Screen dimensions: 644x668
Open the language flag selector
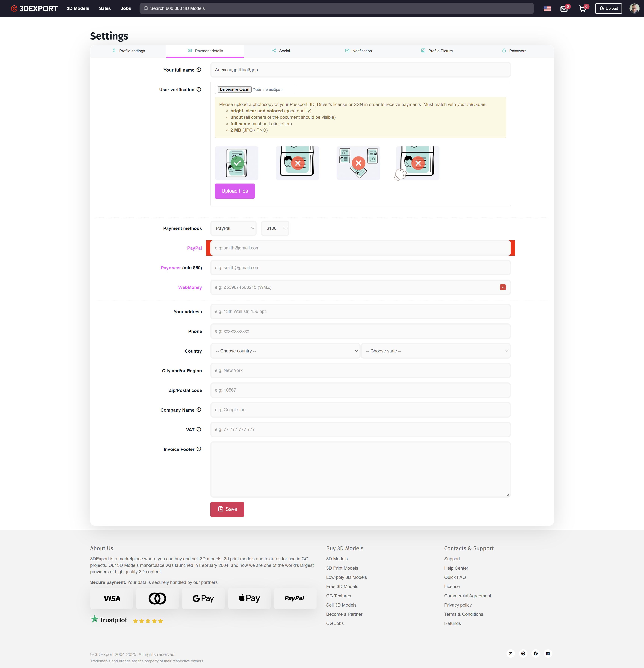click(547, 8)
